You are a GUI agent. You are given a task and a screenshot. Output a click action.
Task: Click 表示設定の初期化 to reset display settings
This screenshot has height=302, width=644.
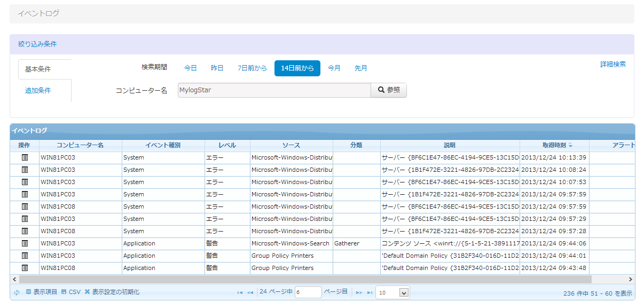pos(112,292)
